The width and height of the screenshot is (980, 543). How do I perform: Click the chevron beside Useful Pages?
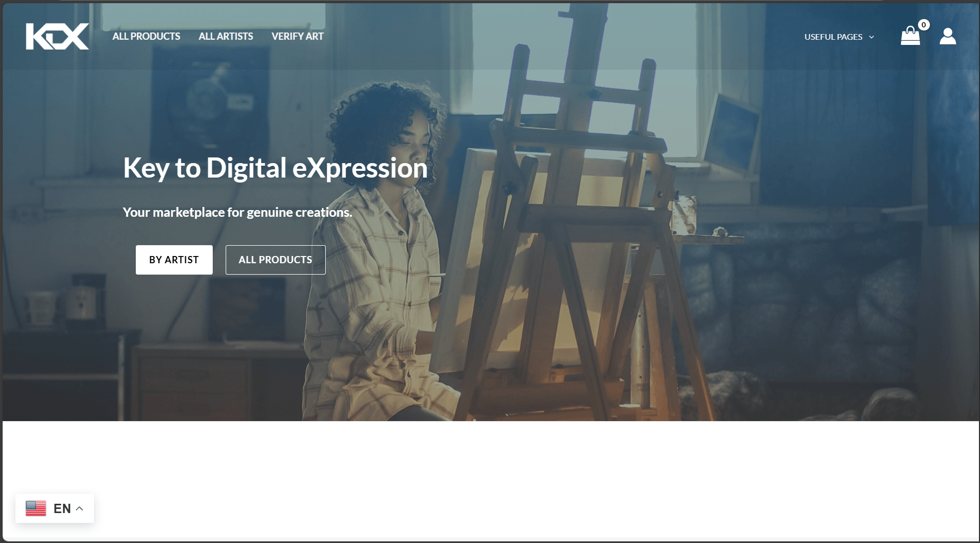[872, 37]
